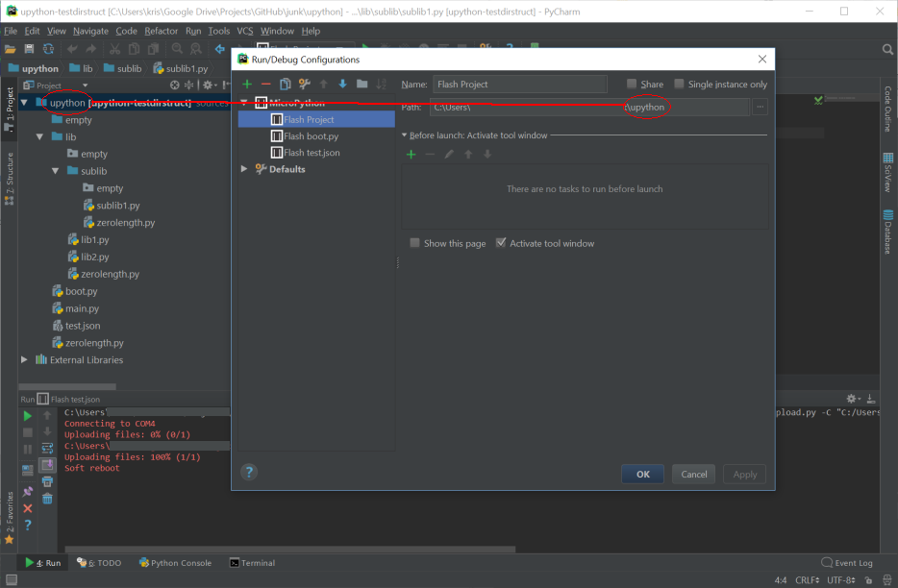This screenshot has width=898, height=588.
Task: Open the VCS menu
Action: [x=244, y=31]
